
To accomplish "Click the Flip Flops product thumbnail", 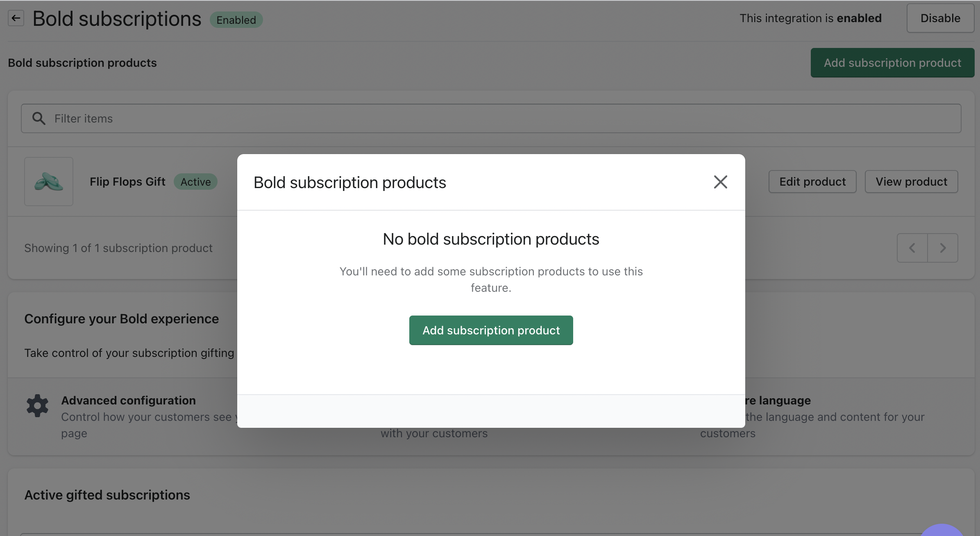I will coord(49,182).
